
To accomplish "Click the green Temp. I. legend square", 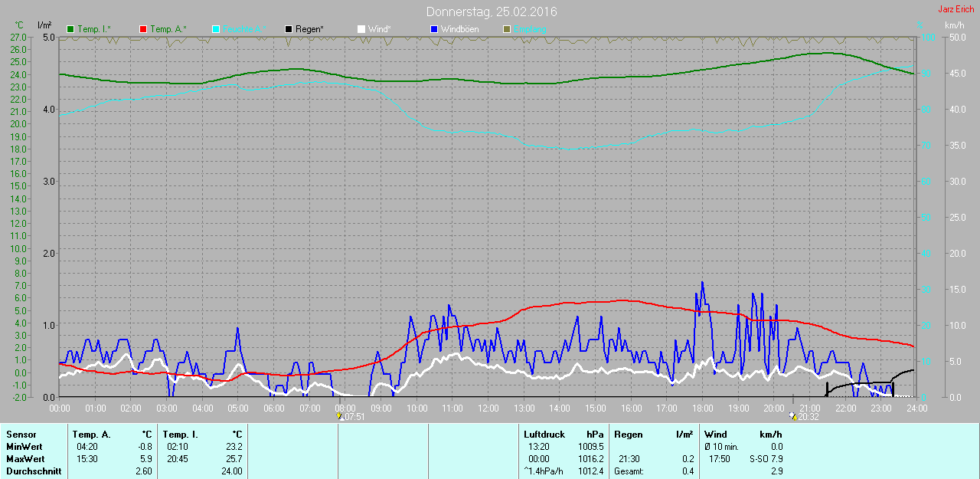I will [x=70, y=29].
